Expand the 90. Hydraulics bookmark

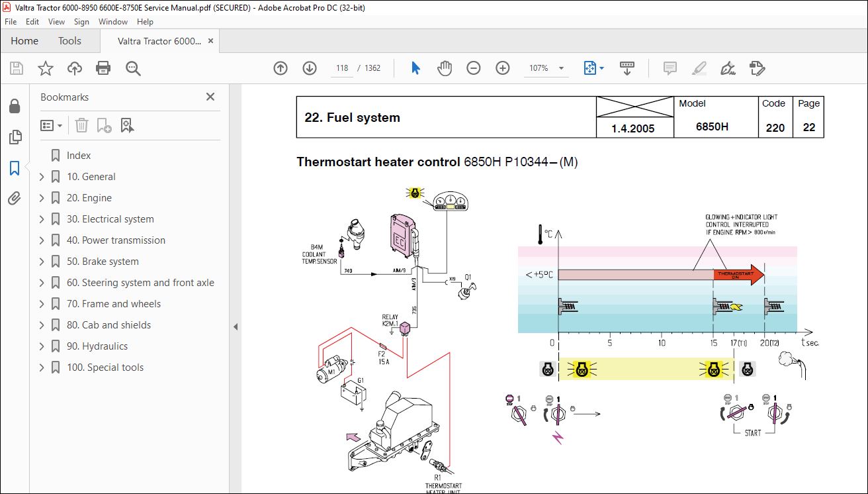point(42,346)
